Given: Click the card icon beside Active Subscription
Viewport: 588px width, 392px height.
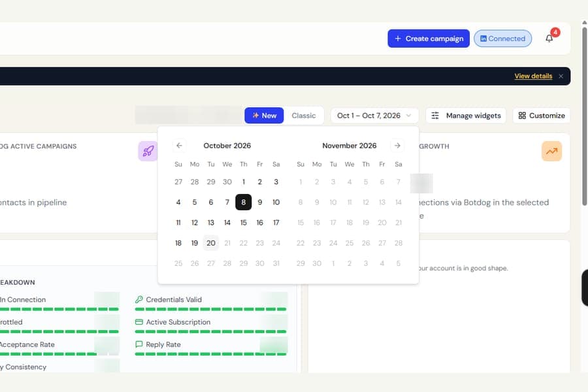Looking at the screenshot, I should pyautogui.click(x=139, y=322).
